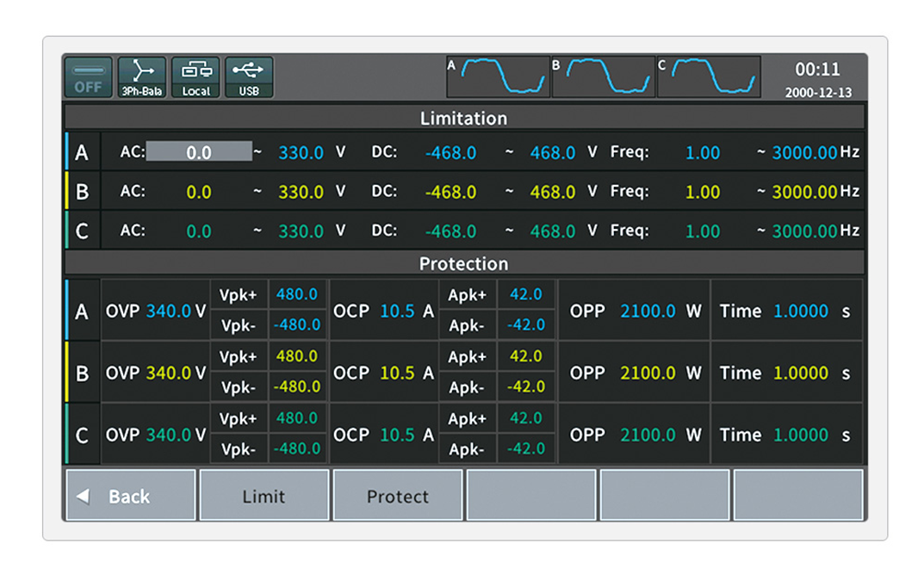Edit phase C AC minimum 0.0
Image resolution: width=924 pixels, height=574 pixels.
tap(199, 231)
